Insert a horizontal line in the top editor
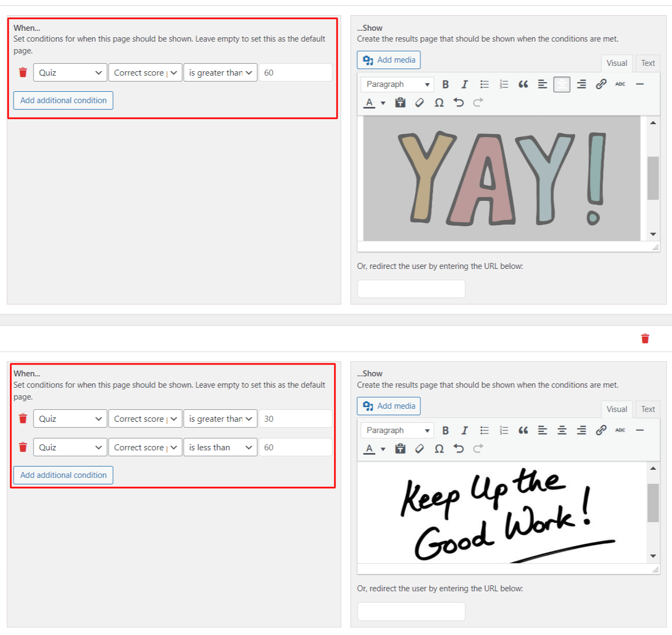The height and width of the screenshot is (635, 672). 640,84
